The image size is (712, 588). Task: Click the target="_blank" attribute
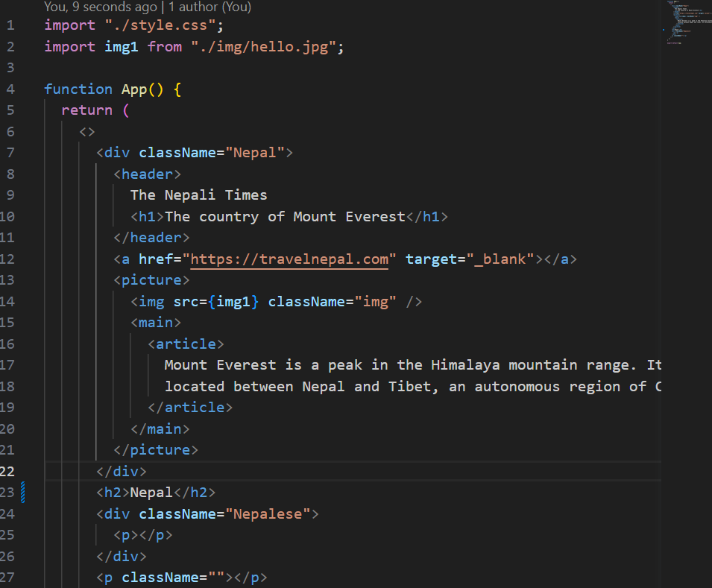click(x=470, y=259)
